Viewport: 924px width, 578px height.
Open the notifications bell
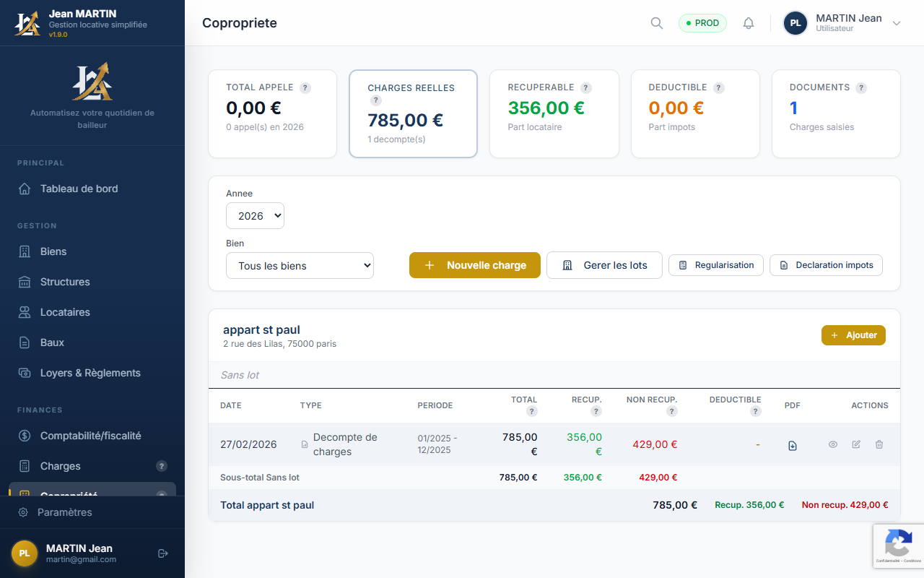[749, 23]
